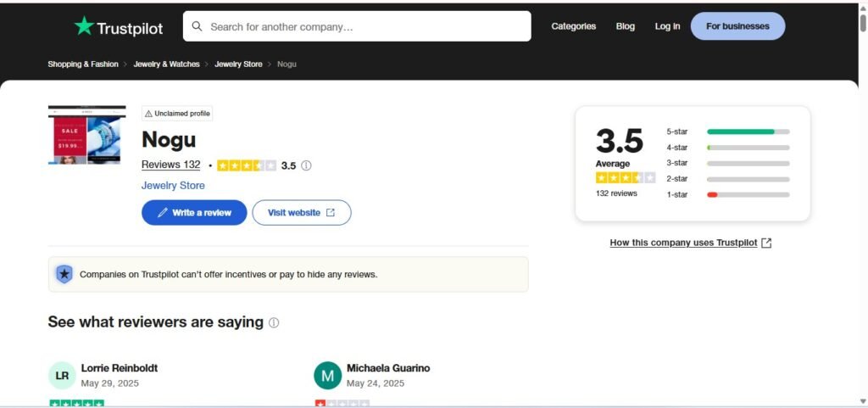Click the date May 24, 2025
868x408 pixels.
click(376, 383)
